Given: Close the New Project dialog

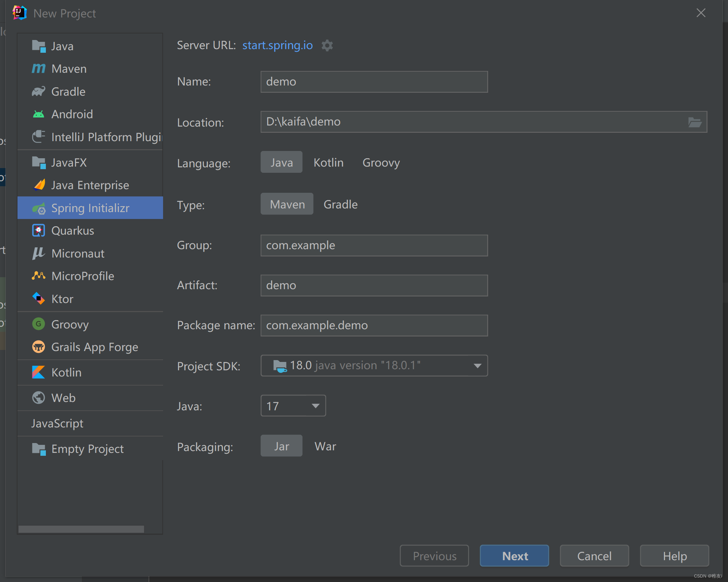Looking at the screenshot, I should coord(701,13).
